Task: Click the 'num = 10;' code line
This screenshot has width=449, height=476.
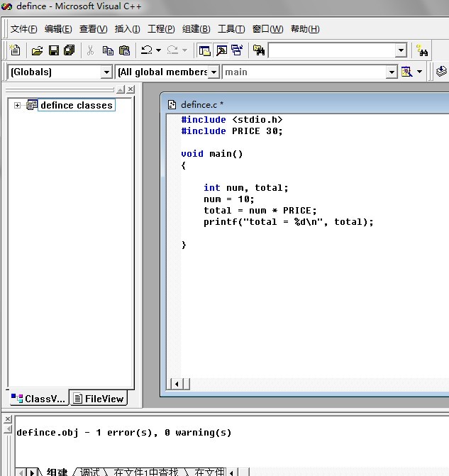Action: (x=229, y=199)
